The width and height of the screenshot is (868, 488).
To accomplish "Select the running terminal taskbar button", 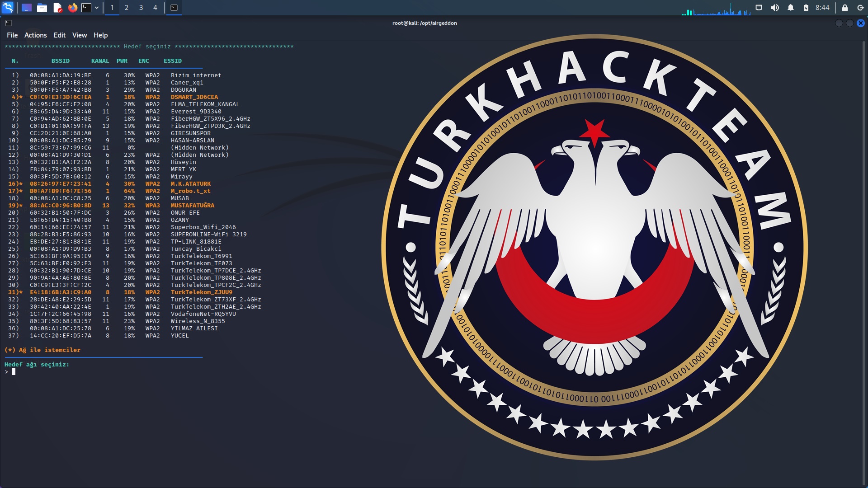I will 174,8.
